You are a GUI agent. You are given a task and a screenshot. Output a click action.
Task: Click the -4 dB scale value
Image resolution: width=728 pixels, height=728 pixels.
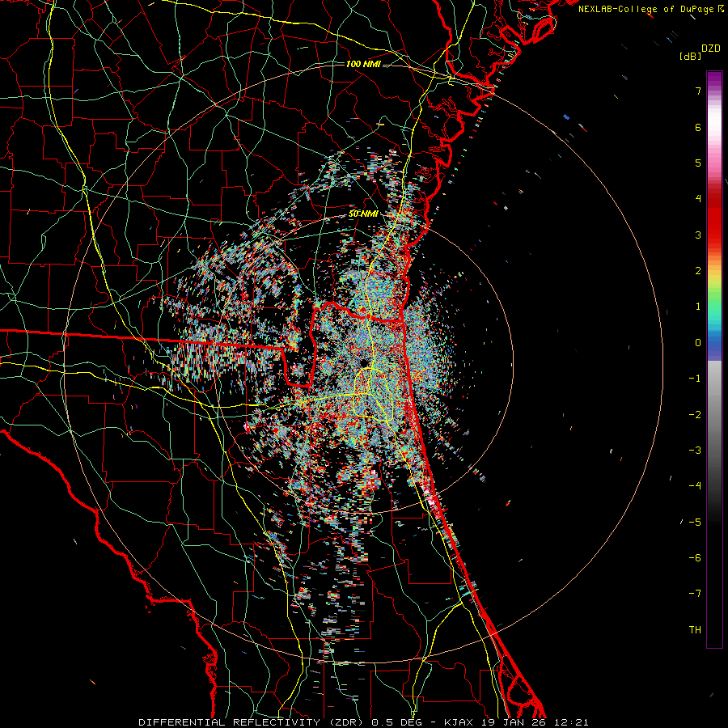(695, 486)
